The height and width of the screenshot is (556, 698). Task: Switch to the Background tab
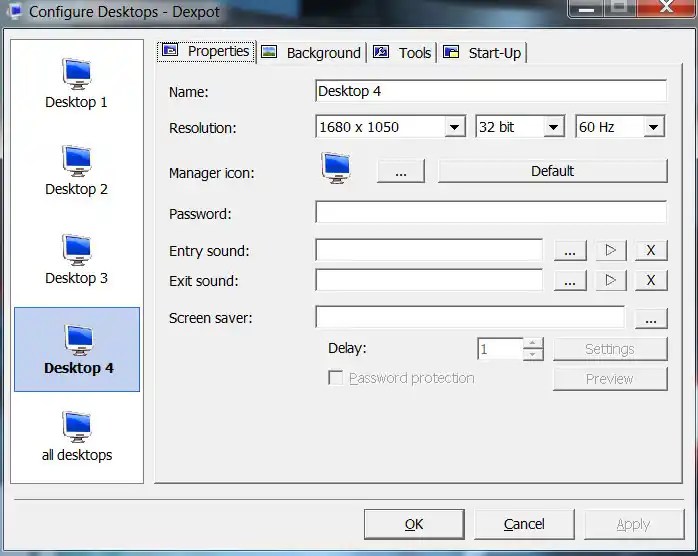coord(311,53)
